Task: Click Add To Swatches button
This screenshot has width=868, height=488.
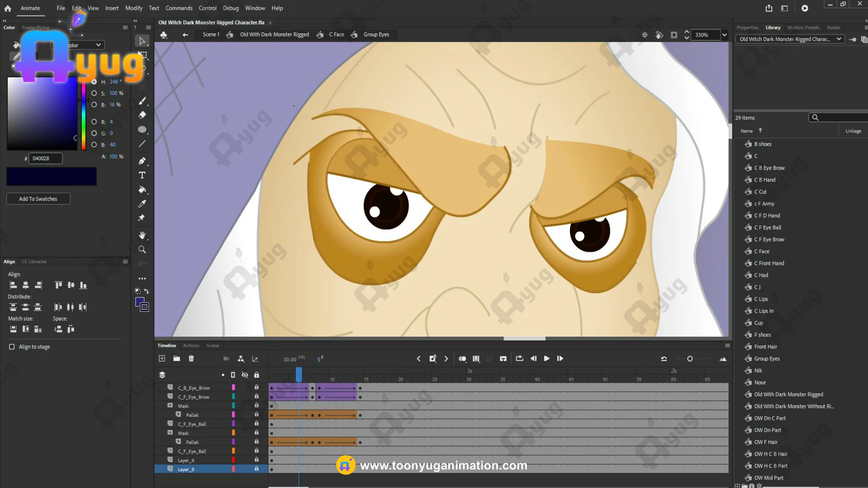Action: click(x=38, y=199)
